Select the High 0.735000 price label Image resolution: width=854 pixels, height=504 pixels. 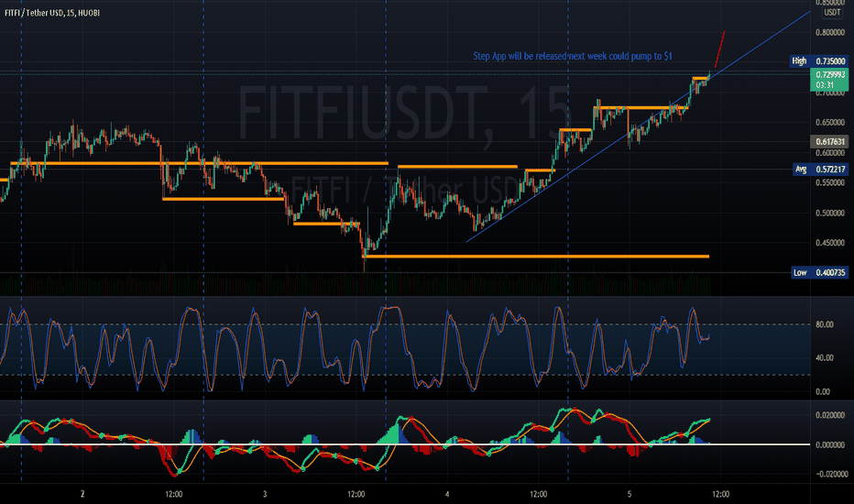tap(819, 61)
